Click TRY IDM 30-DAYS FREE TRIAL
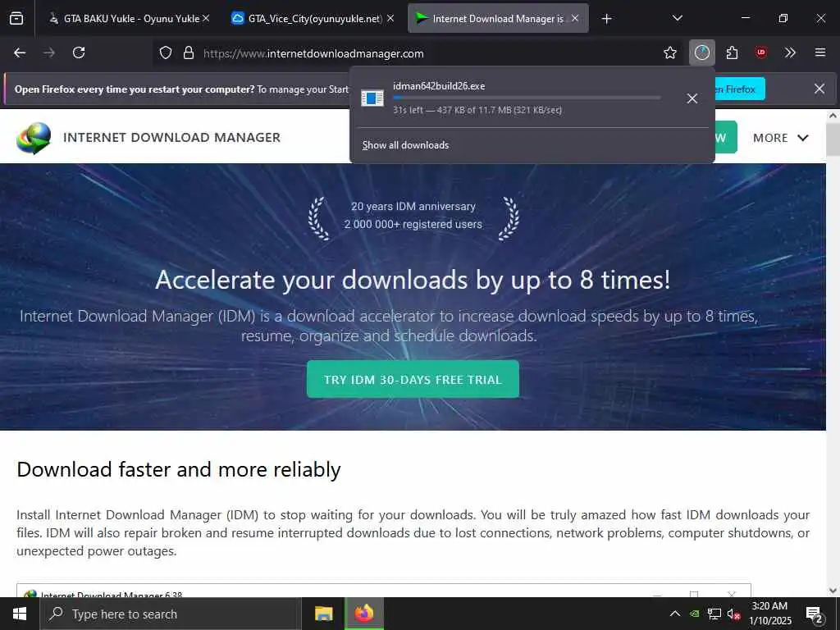The image size is (840, 630). coord(413,379)
